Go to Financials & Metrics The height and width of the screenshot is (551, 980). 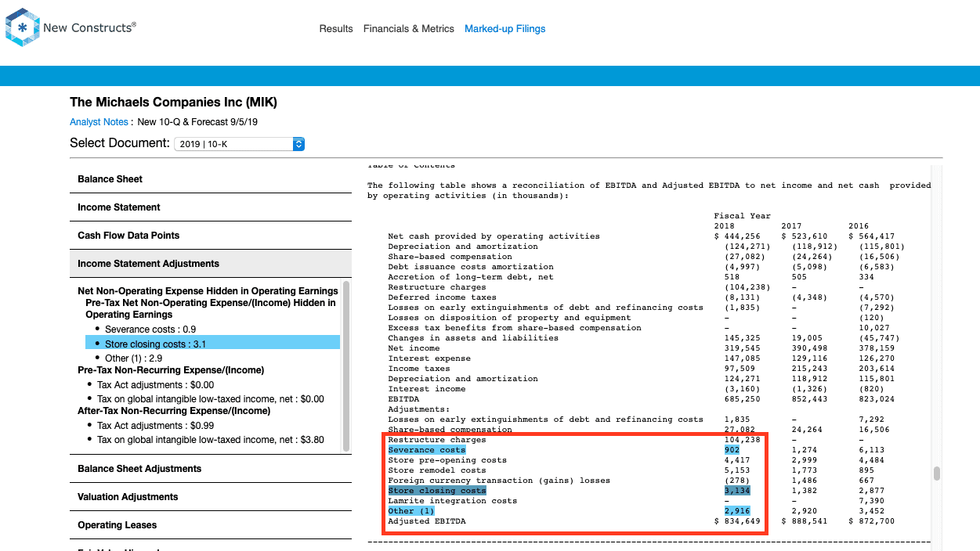click(x=409, y=29)
